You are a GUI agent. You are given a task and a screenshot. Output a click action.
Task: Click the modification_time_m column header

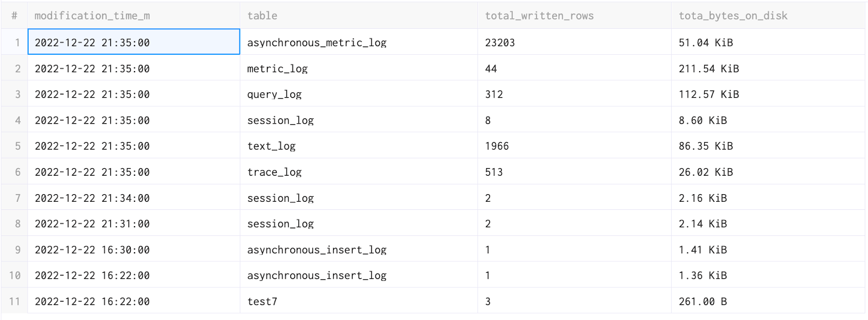(92, 16)
